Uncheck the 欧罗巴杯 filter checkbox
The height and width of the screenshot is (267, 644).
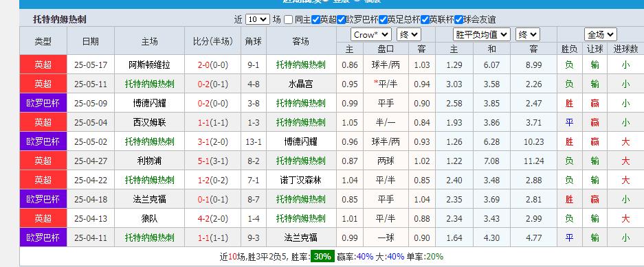(341, 19)
